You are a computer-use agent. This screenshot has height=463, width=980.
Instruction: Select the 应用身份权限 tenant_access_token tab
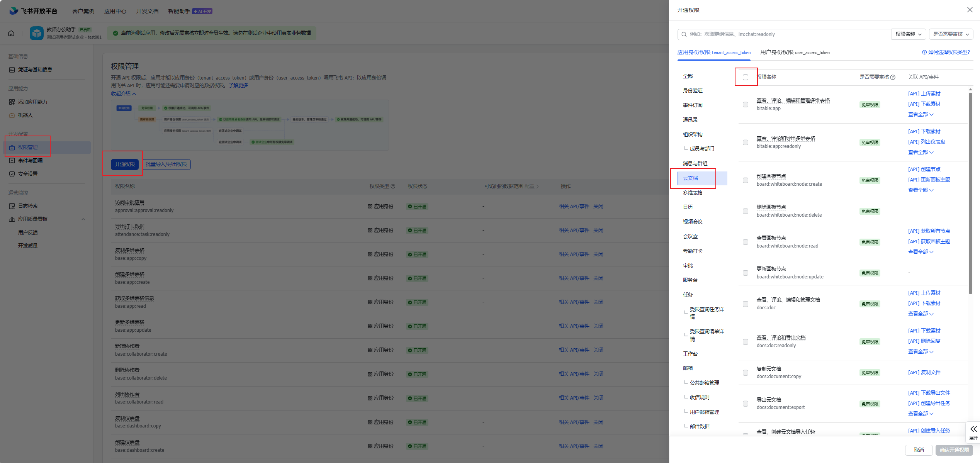tap(713, 52)
